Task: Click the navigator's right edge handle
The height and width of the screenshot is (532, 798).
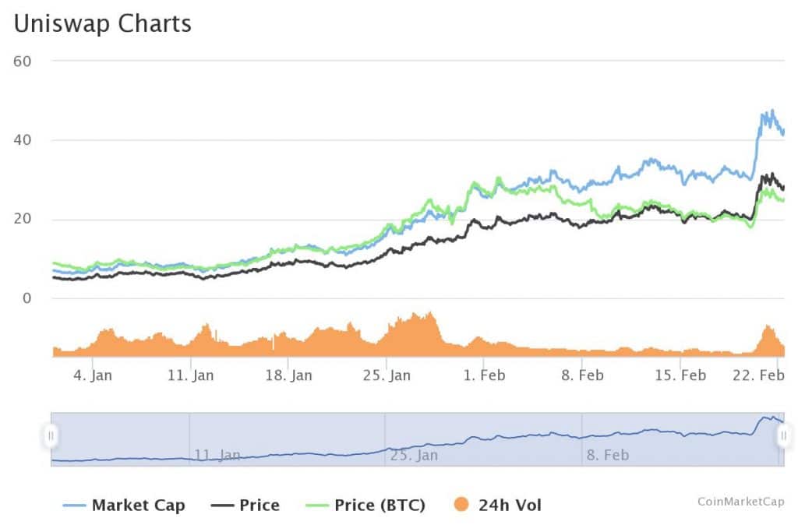Action: click(782, 435)
